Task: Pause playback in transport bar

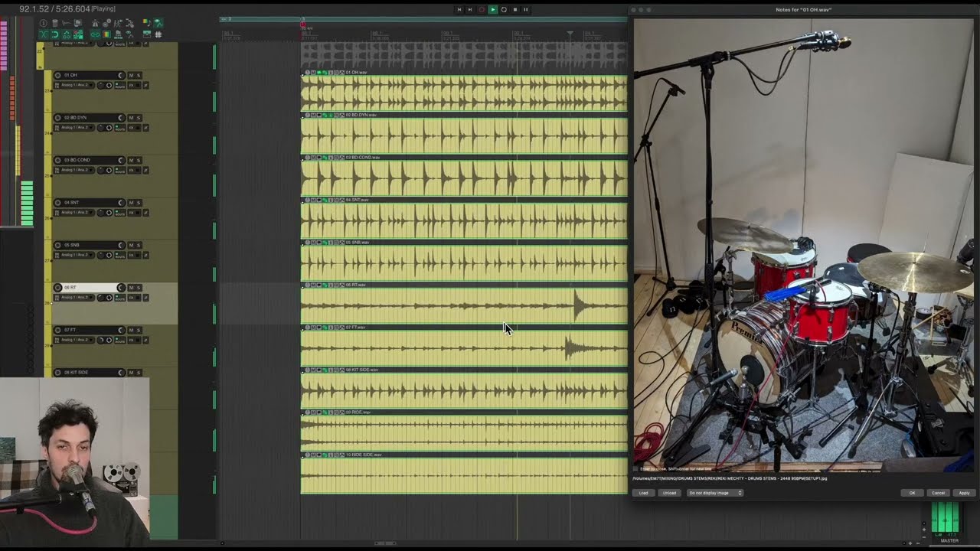Action: 525,9
